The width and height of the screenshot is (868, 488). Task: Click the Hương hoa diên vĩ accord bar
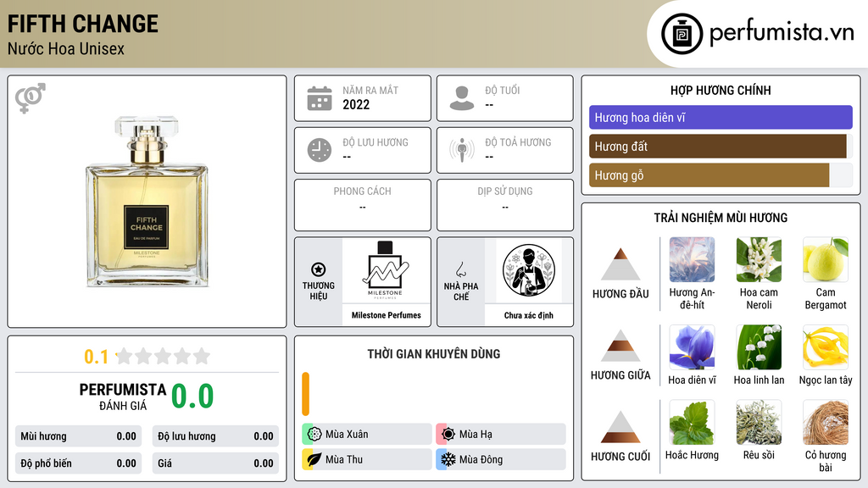tap(721, 117)
